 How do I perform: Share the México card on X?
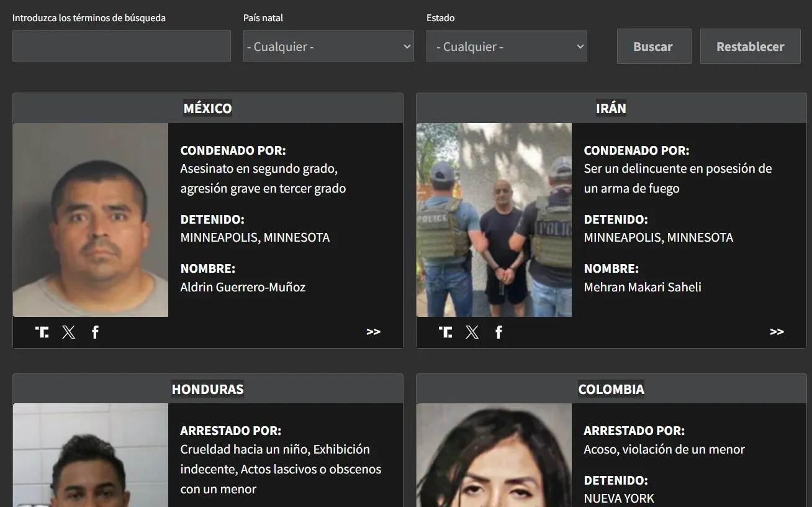tap(69, 332)
